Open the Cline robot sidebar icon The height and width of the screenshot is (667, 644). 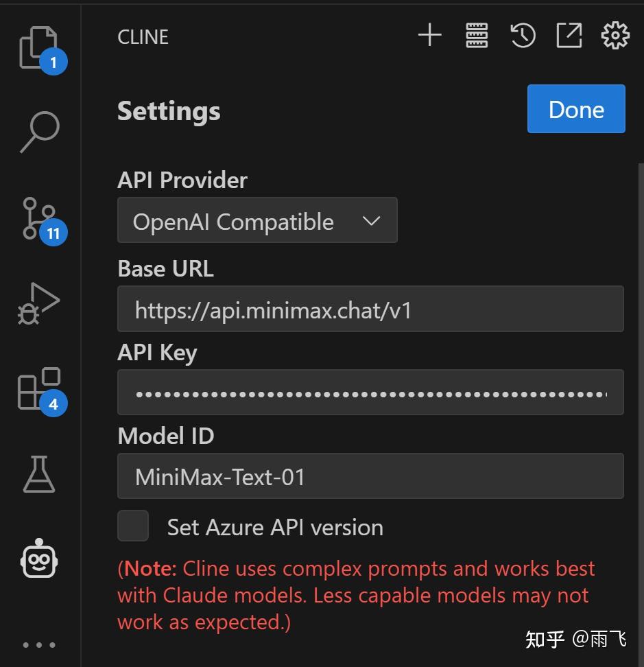(x=40, y=557)
